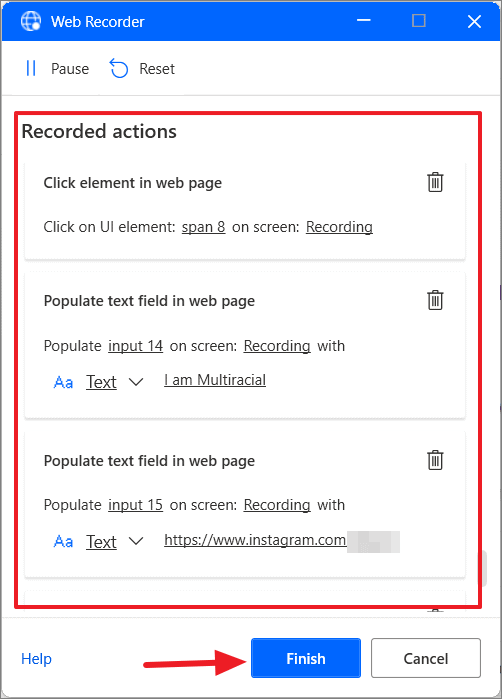Open Recording screen link in click action
The height and width of the screenshot is (699, 502).
[339, 227]
